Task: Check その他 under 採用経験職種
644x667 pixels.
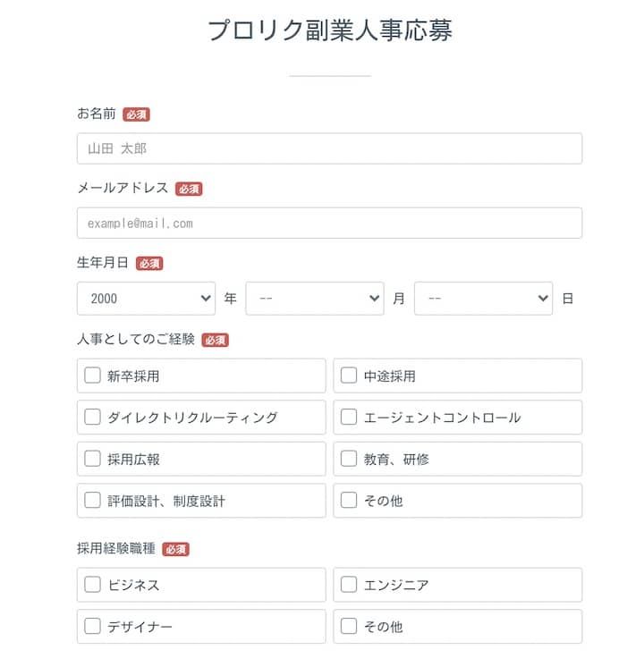Action: [x=349, y=627]
